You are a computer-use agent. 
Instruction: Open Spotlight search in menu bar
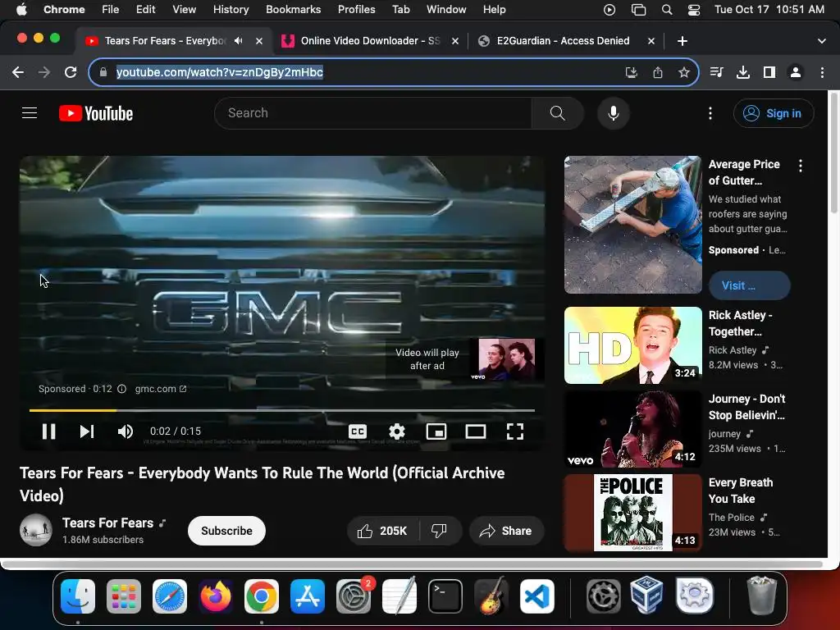(667, 10)
